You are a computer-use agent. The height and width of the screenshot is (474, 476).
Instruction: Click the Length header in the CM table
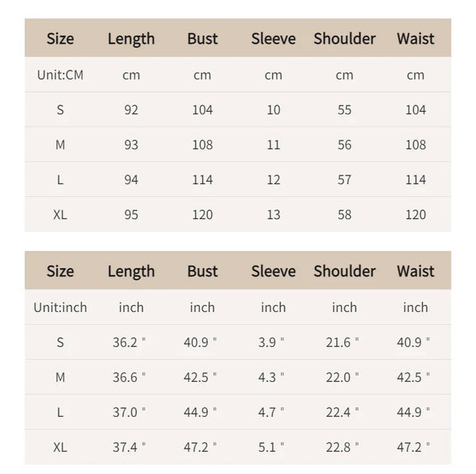pyautogui.click(x=131, y=39)
